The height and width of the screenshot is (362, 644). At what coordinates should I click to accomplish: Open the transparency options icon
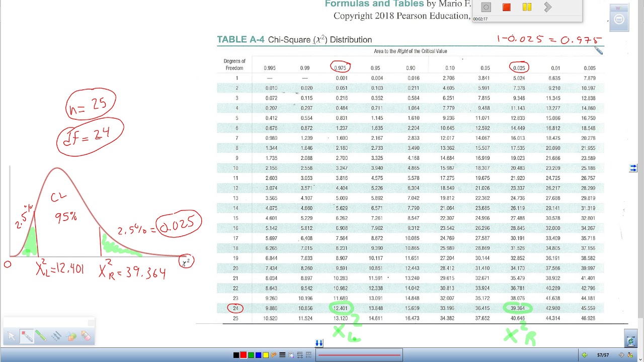pyautogui.click(x=291, y=355)
